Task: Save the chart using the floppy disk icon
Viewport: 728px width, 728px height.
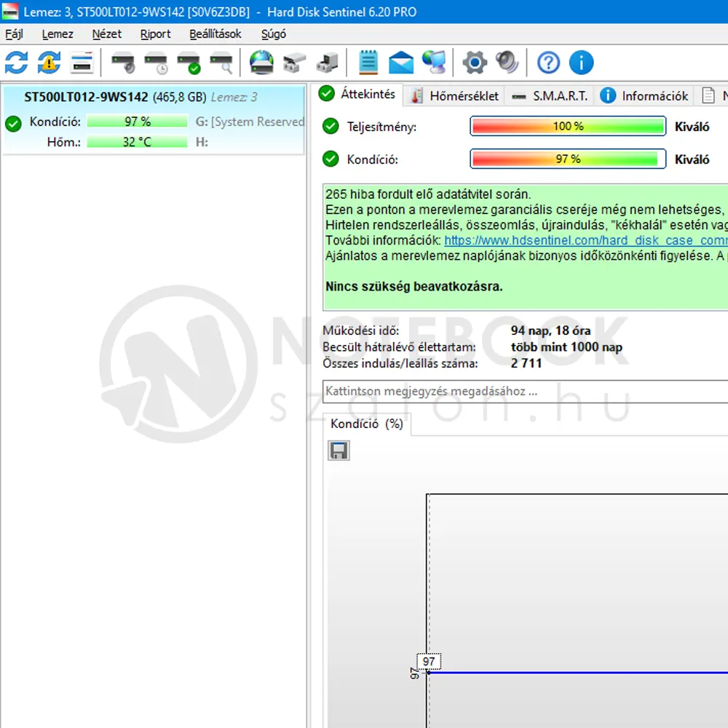Action: tap(339, 451)
